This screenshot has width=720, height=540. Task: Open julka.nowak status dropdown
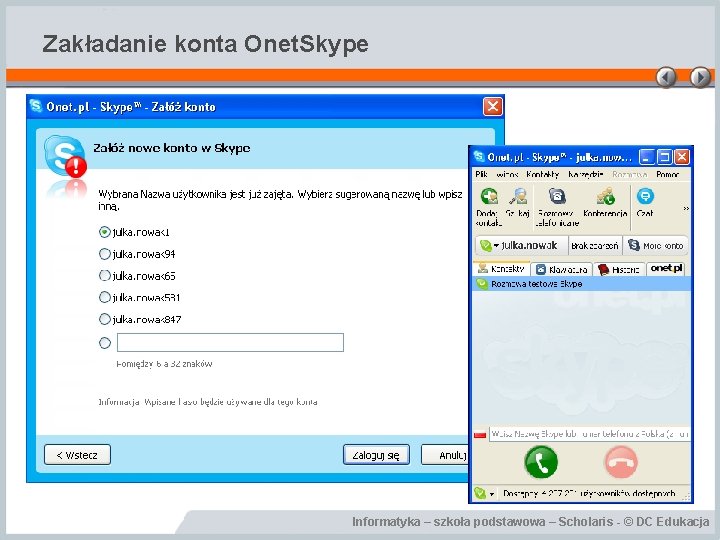pyautogui.click(x=496, y=246)
